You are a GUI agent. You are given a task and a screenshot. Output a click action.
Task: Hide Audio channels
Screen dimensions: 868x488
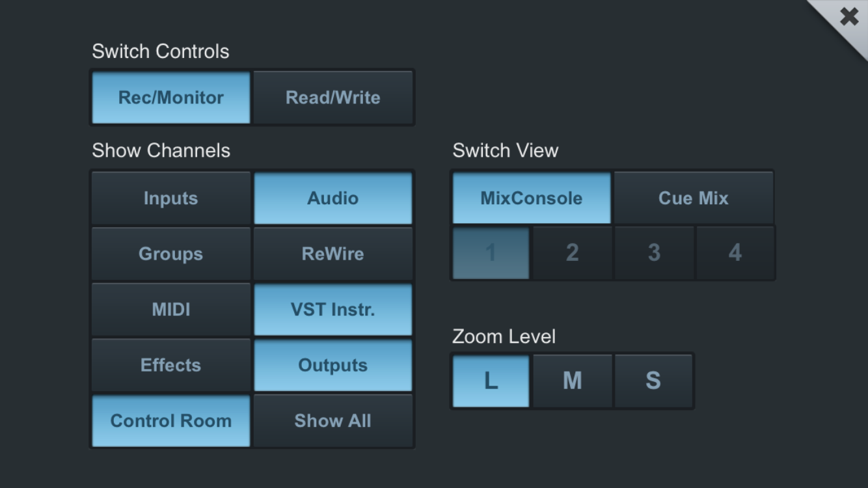point(332,198)
